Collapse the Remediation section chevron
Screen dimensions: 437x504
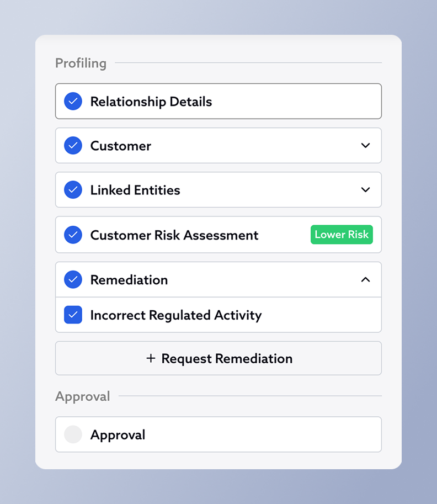[365, 279]
